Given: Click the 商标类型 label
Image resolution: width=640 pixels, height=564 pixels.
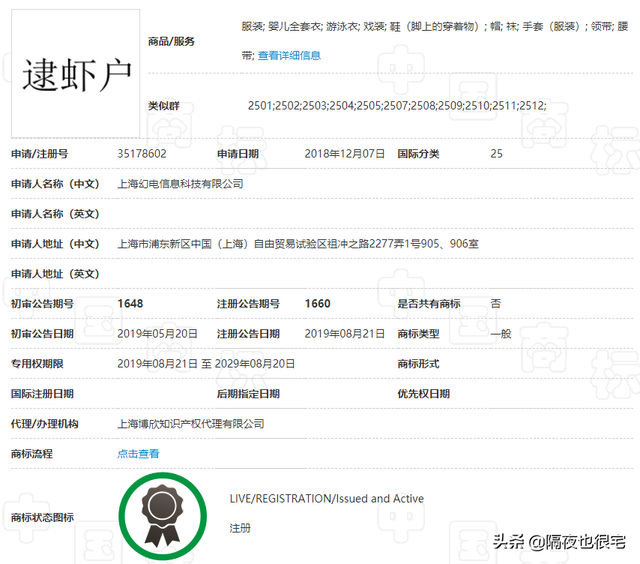Looking at the screenshot, I should tap(418, 334).
